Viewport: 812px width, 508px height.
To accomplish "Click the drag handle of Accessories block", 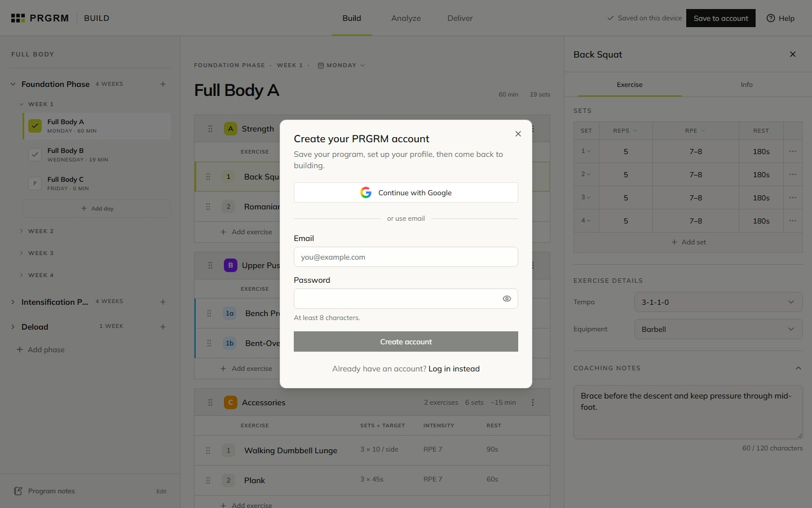I will pos(210,402).
